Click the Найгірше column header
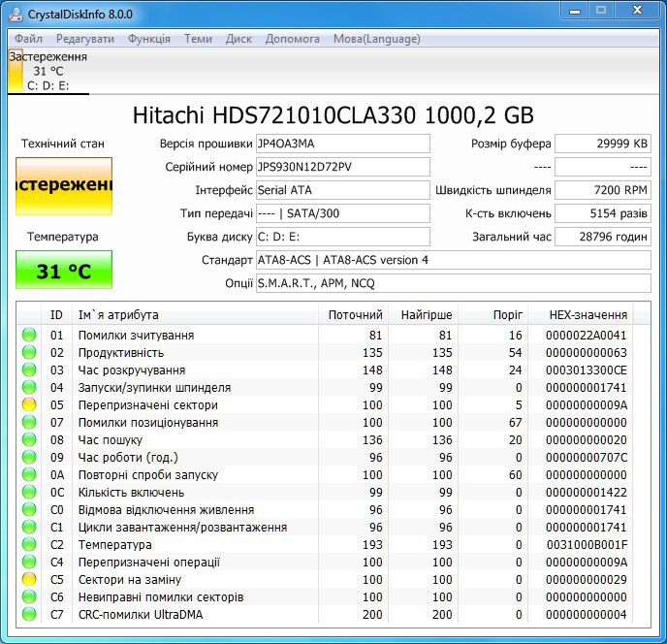667x644 pixels. (423, 315)
